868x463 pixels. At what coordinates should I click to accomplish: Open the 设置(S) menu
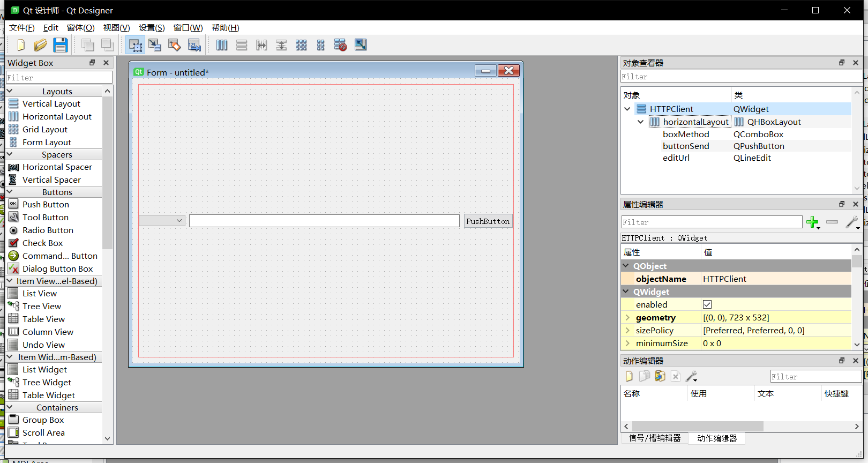(152, 28)
